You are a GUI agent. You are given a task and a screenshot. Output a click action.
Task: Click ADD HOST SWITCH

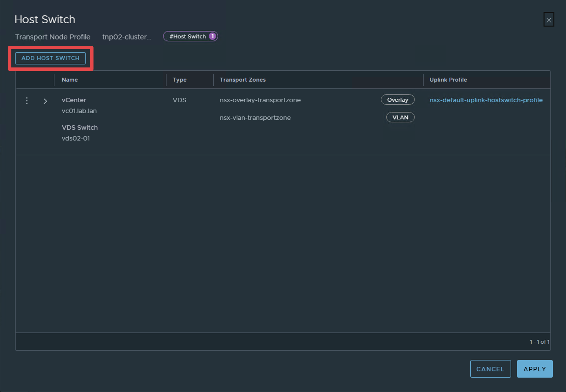pyautogui.click(x=50, y=58)
